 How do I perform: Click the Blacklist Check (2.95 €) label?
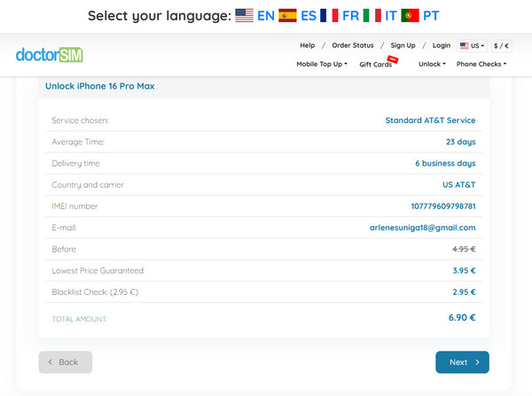(x=95, y=292)
